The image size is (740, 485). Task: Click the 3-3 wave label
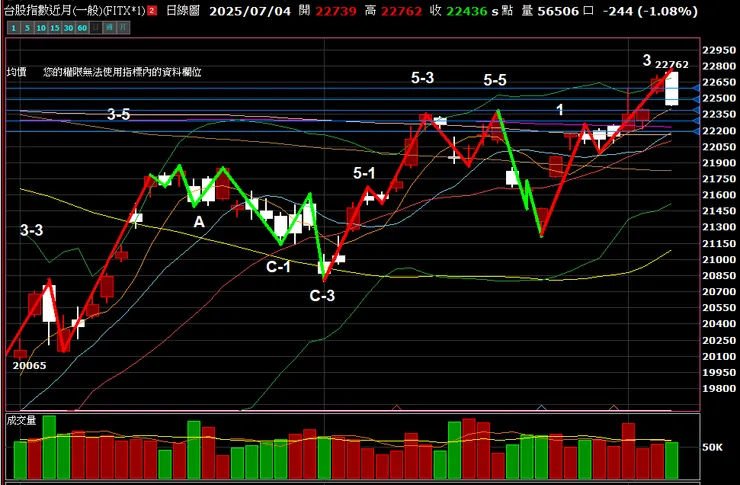[31, 230]
